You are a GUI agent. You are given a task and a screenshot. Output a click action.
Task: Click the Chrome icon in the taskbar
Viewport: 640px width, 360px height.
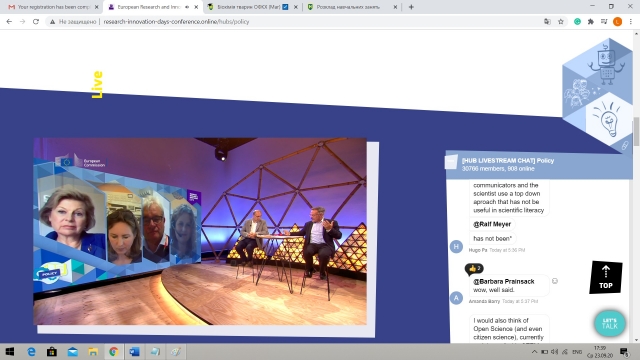coord(114,351)
